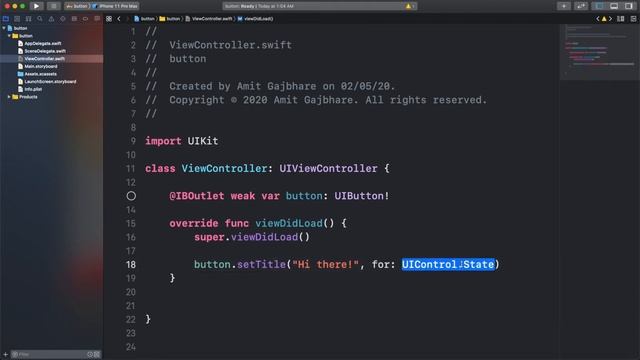Screen dimensions: 640x360
Task: Run the project with the Play button
Action: tap(36, 6)
